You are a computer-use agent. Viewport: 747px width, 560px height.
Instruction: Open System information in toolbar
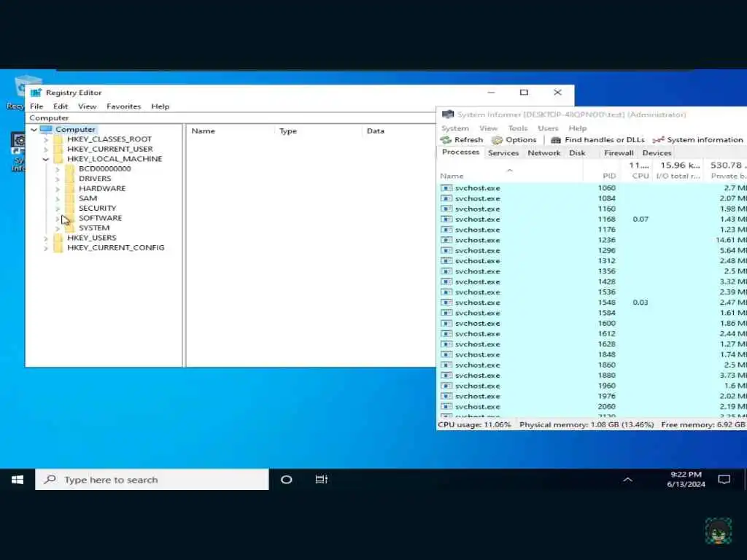698,140
